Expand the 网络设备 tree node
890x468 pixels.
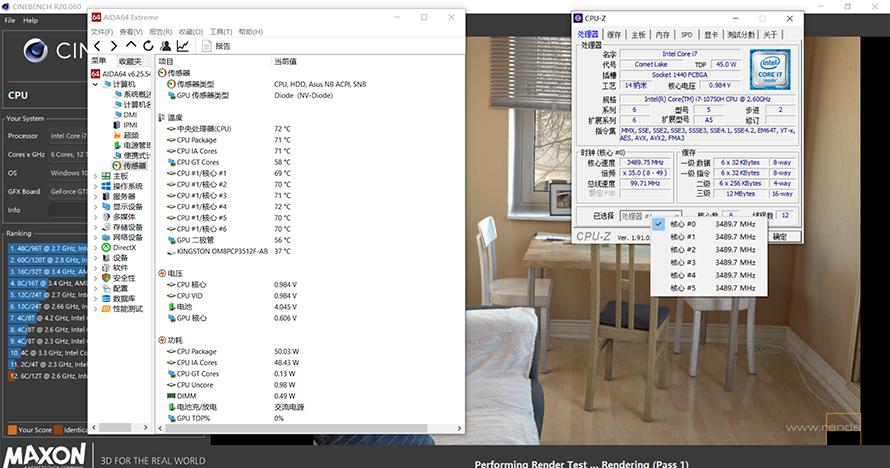click(x=95, y=237)
